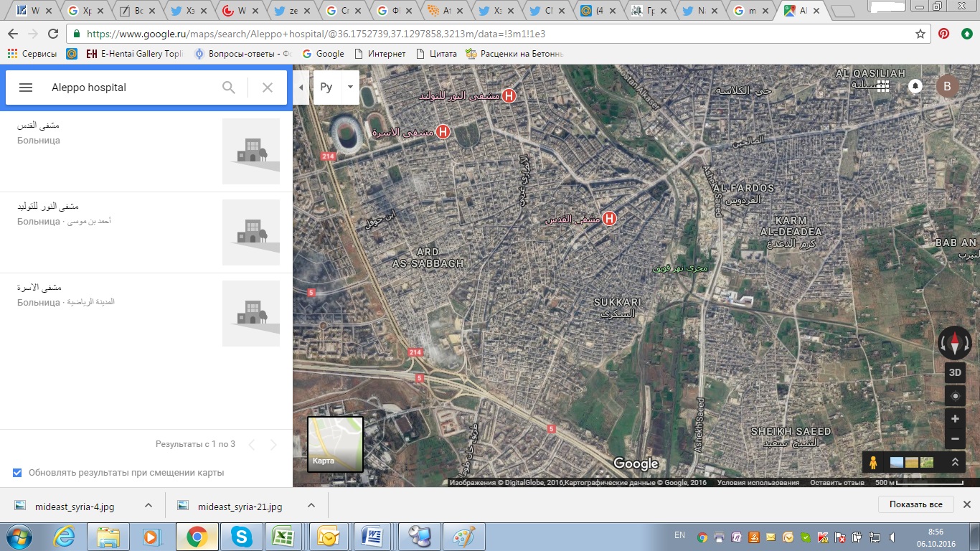Expand the imagery strip chevrons
The image size is (980, 551).
(955, 463)
